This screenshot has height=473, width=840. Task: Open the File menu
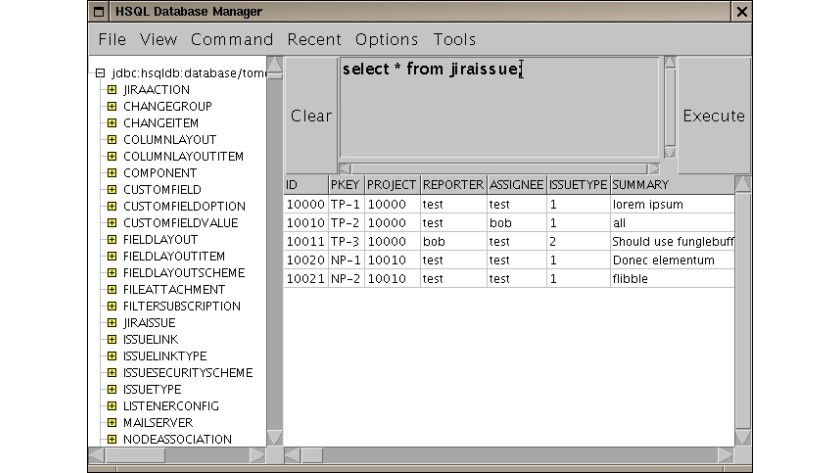click(112, 39)
